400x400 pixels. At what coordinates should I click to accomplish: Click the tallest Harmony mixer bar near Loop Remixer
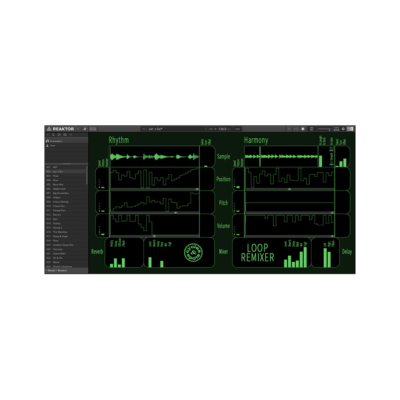coord(305,257)
